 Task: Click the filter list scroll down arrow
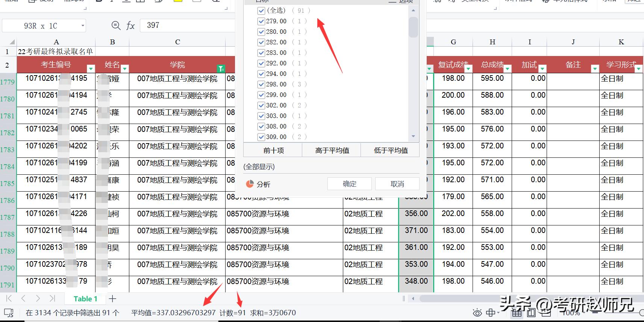[413, 136]
